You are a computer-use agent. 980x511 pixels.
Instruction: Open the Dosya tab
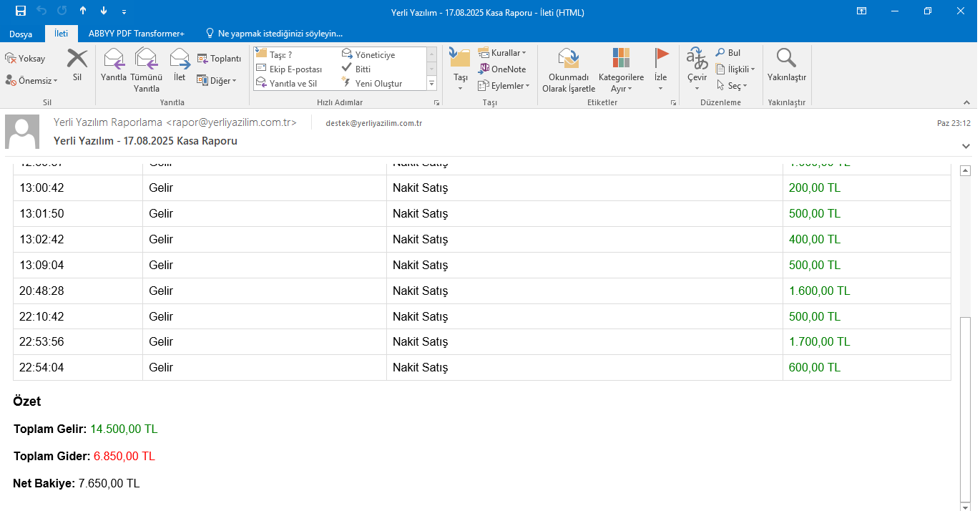(x=21, y=34)
